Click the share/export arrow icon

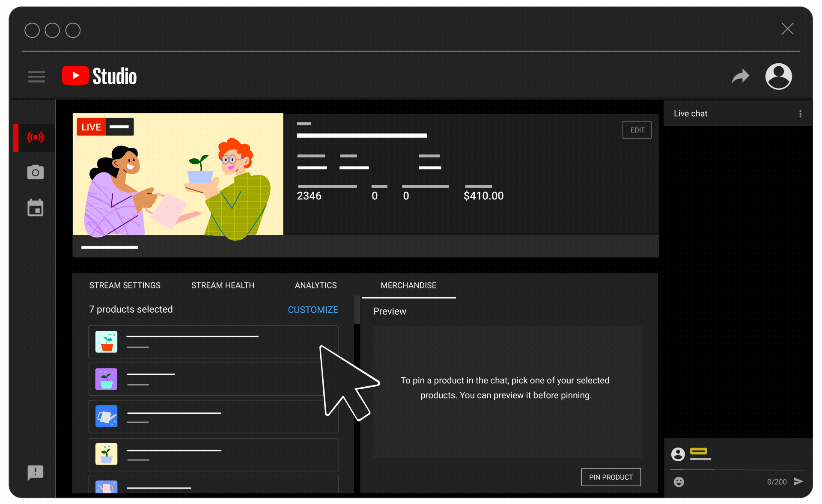tap(741, 76)
